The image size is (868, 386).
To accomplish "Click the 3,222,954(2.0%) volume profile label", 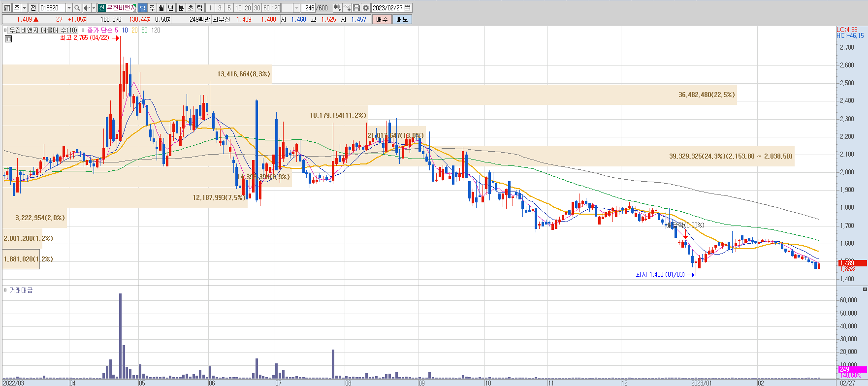I will (x=40, y=218).
